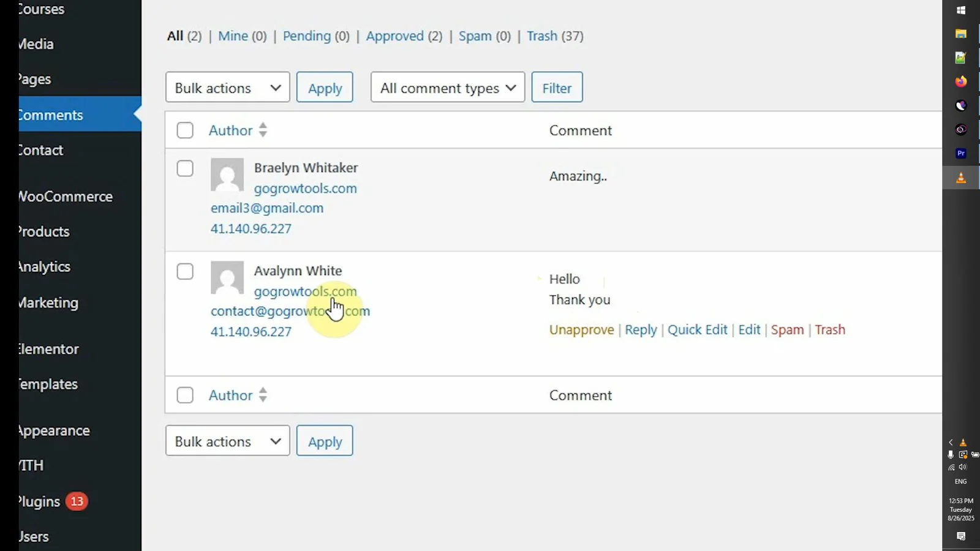Filter comments by Mine (0)
Screen dimensions: 980x551
[x=243, y=36]
